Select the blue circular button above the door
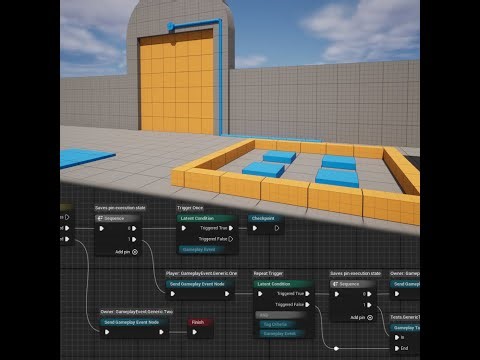 coord(170,26)
